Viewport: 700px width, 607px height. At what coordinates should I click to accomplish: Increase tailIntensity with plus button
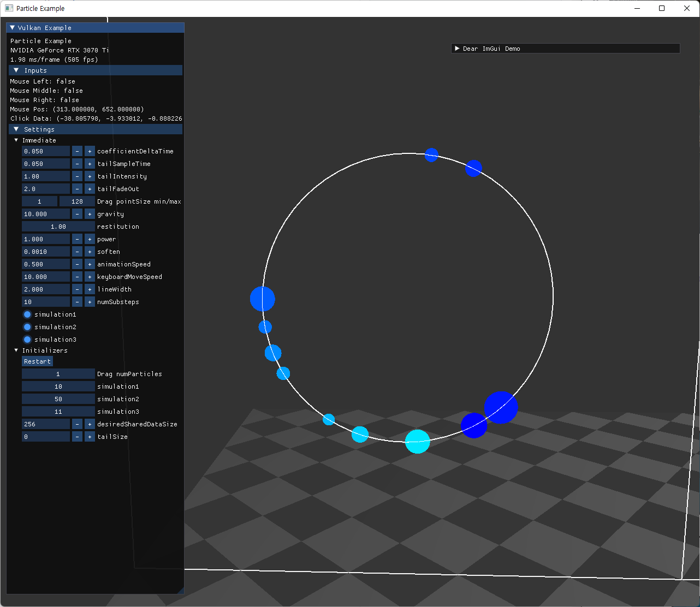coord(90,176)
